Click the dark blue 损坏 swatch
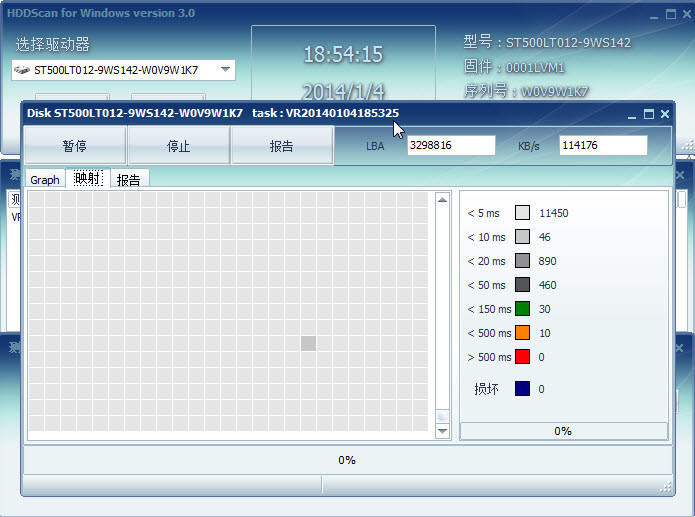 pos(523,388)
